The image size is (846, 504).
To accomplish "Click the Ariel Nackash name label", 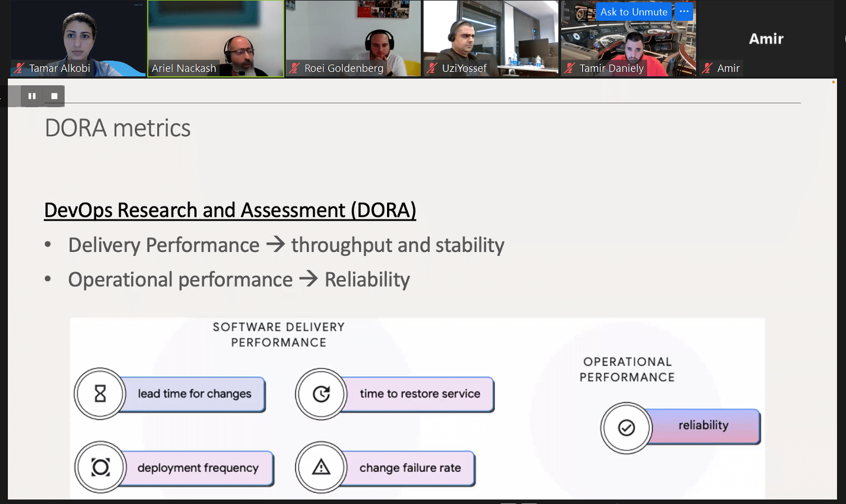I will (x=184, y=68).
